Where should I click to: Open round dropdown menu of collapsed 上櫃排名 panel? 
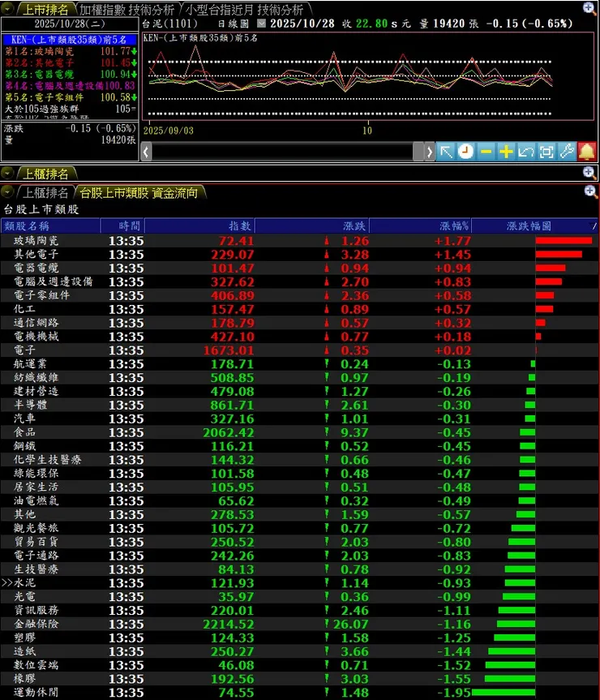point(7,173)
